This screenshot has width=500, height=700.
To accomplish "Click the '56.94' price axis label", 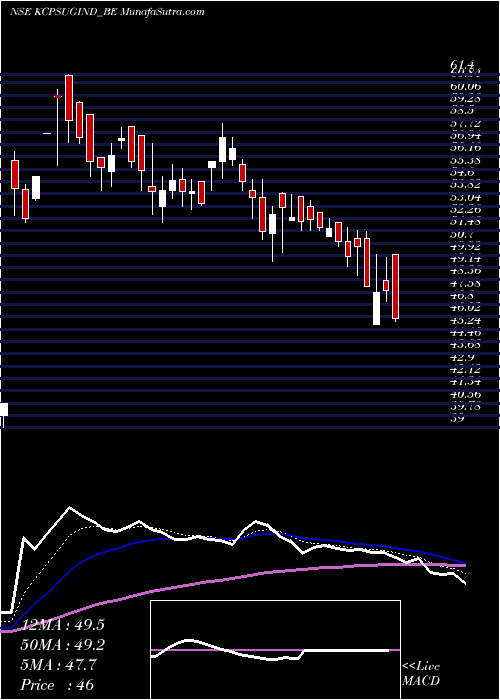I will (x=464, y=135).
